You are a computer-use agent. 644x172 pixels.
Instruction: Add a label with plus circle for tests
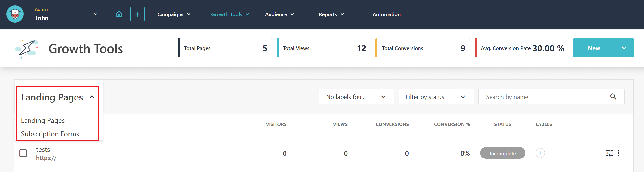tap(540, 153)
